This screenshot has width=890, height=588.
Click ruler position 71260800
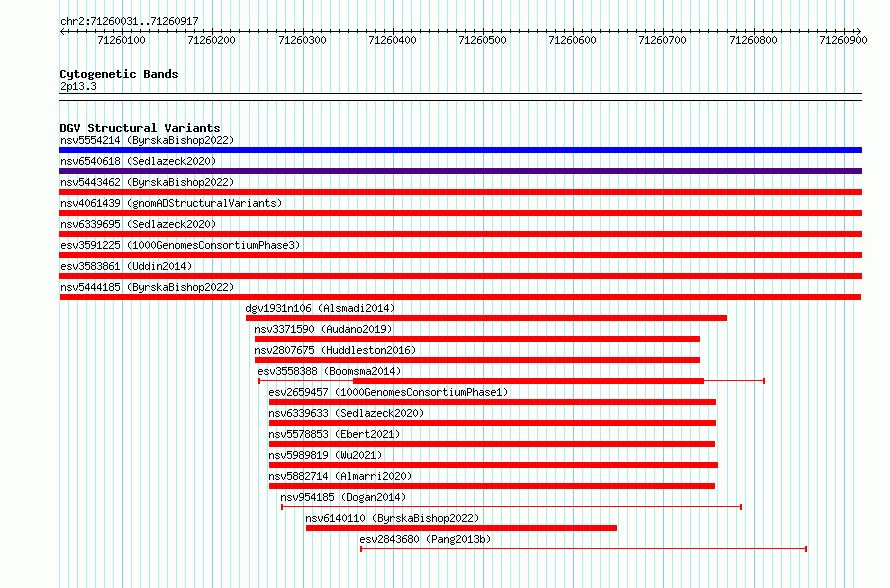(753, 40)
